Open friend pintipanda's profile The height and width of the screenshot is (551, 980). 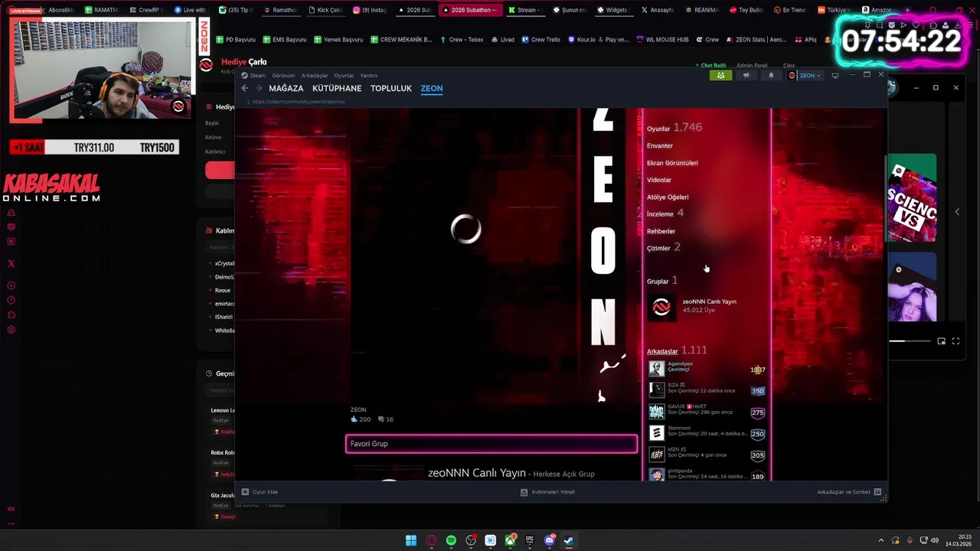pos(680,471)
